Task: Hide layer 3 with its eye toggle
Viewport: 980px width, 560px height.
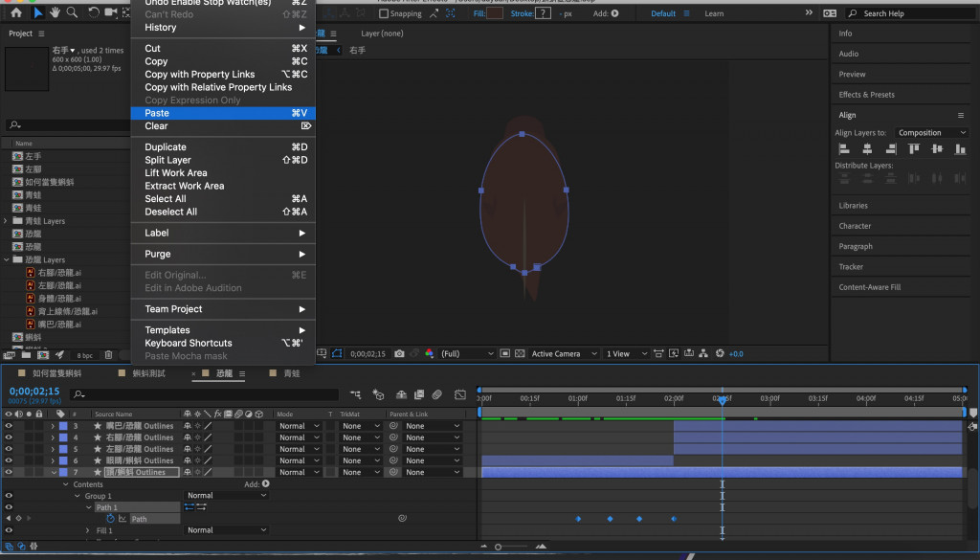Action: pos(9,426)
